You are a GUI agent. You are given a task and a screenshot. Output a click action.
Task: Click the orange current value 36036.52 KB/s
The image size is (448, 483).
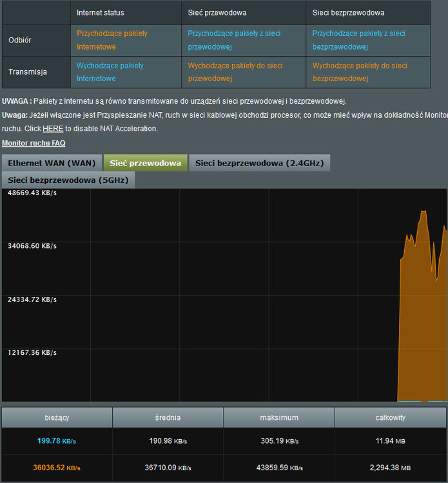pos(57,468)
